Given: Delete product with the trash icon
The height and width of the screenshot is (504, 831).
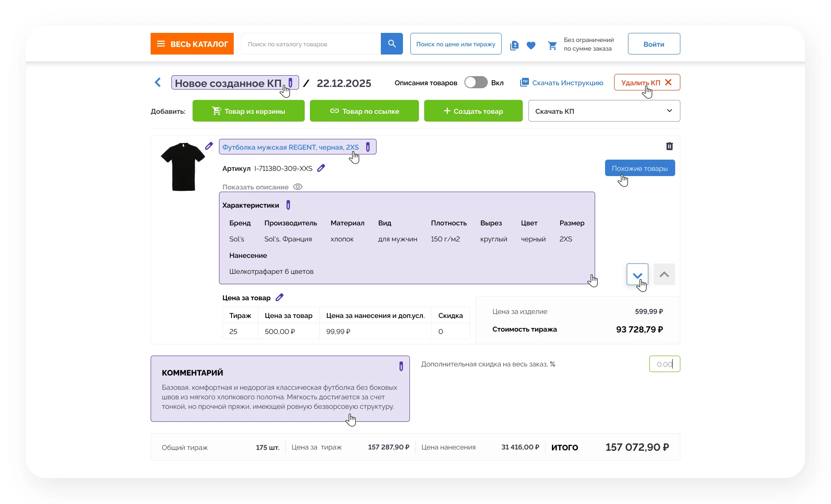Looking at the screenshot, I should [x=669, y=146].
